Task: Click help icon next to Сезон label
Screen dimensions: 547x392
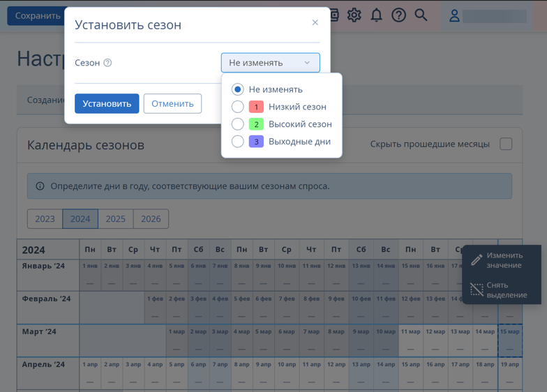Action: pos(107,63)
